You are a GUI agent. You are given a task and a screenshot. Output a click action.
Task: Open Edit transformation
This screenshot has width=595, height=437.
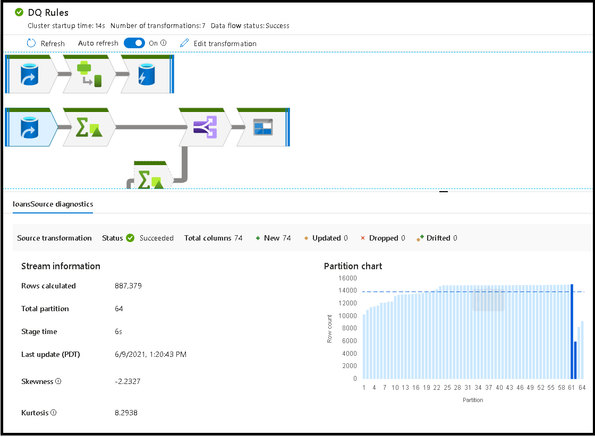218,43
